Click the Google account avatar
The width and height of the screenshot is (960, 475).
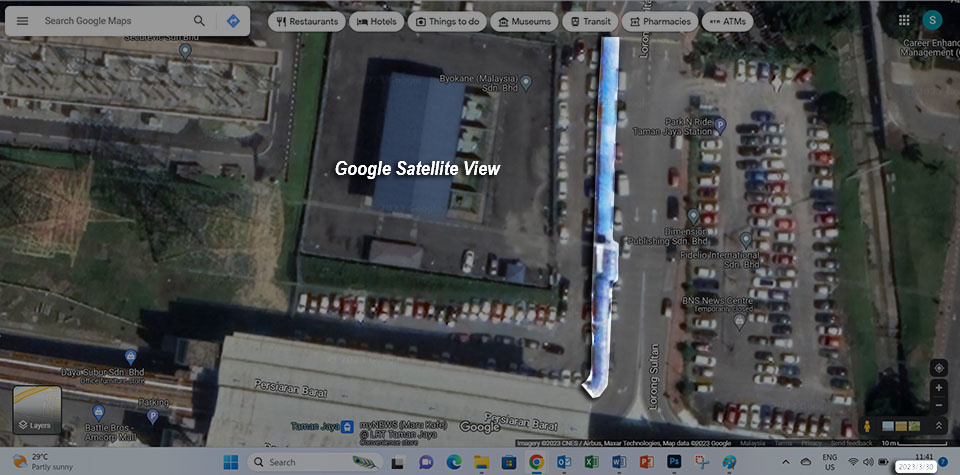[x=933, y=20]
